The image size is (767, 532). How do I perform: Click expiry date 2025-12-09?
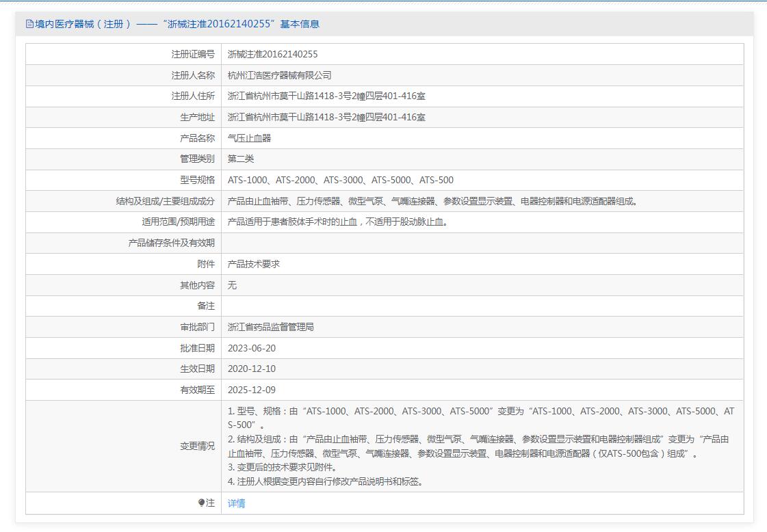click(251, 390)
